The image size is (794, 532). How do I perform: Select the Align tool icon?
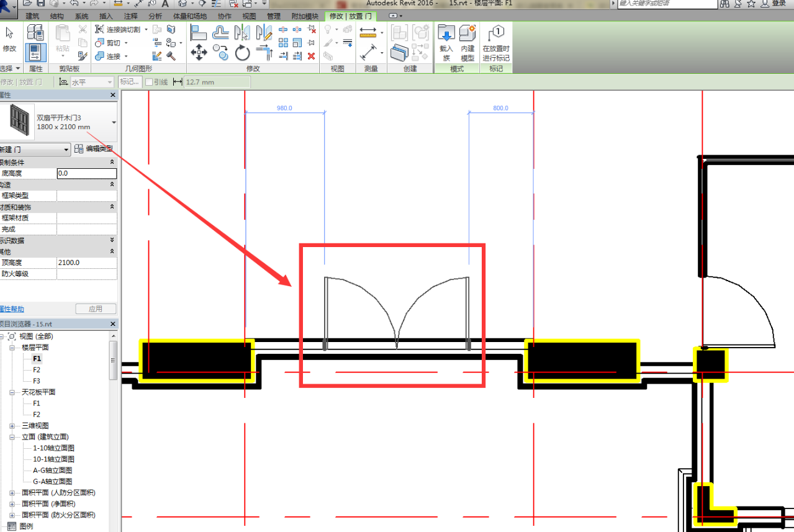(x=199, y=32)
